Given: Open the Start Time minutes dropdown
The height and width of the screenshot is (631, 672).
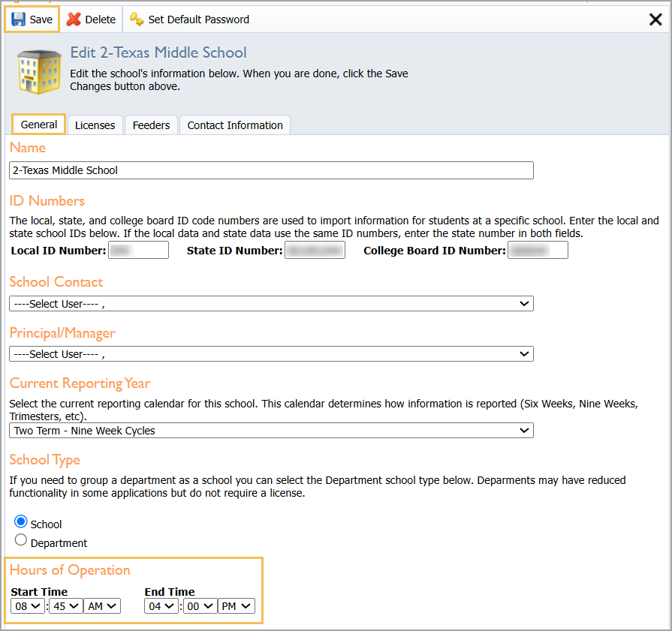Looking at the screenshot, I should (x=65, y=606).
